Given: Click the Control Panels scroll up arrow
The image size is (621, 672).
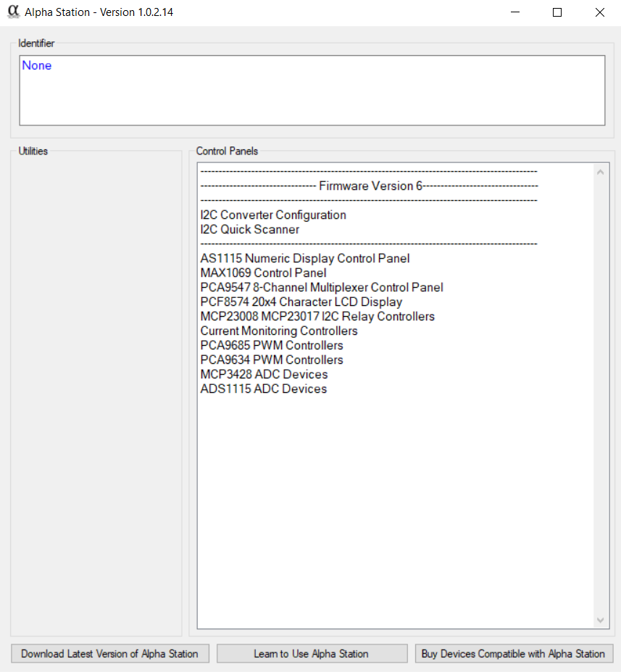Looking at the screenshot, I should pos(599,172).
